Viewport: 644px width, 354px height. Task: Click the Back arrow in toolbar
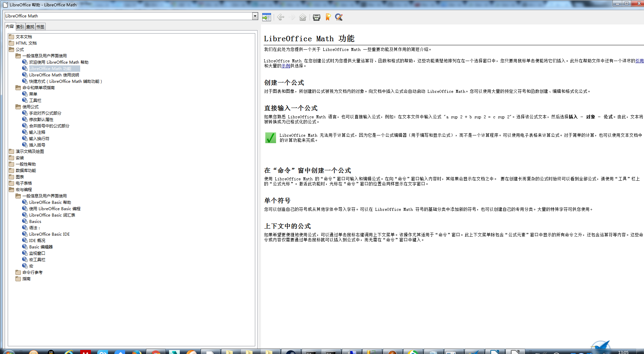281,17
